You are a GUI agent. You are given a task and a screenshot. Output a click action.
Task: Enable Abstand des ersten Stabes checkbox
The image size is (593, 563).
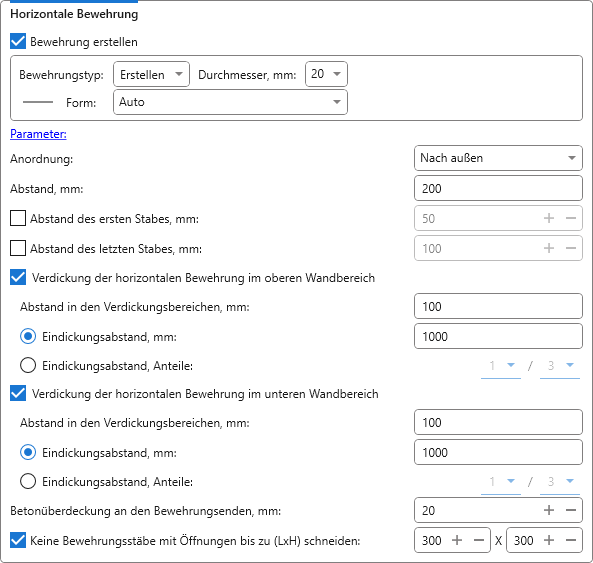(x=18, y=218)
